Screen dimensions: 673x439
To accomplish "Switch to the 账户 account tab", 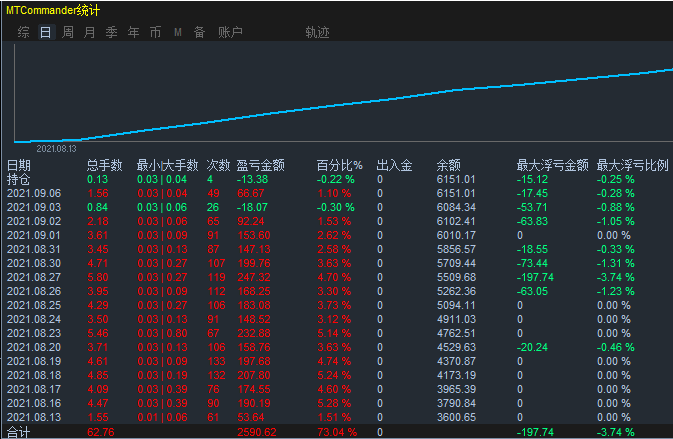I will pyautogui.click(x=230, y=32).
